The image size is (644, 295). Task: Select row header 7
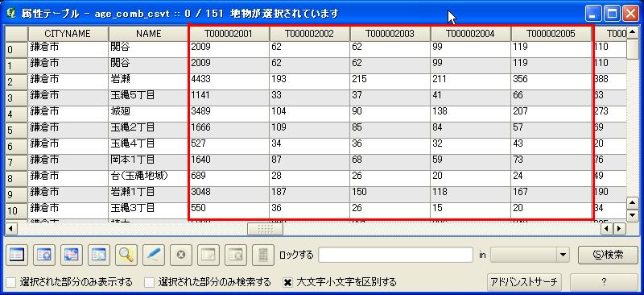pos(16,162)
